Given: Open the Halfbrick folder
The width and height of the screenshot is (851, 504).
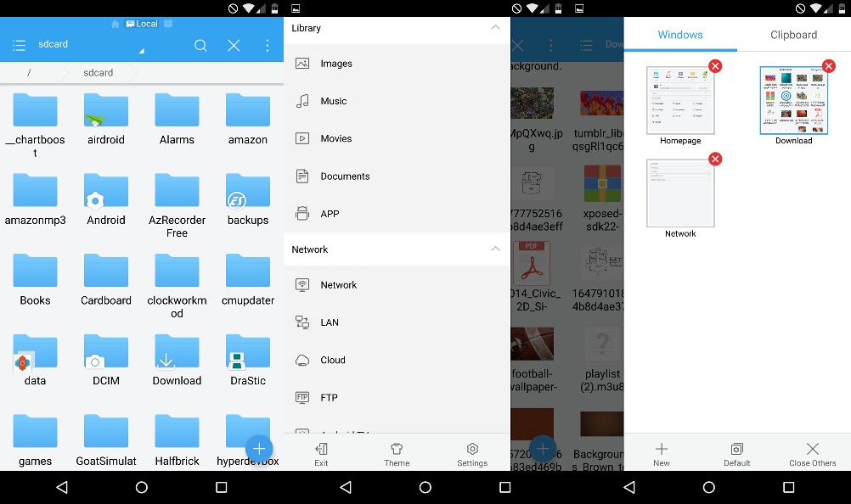Looking at the screenshot, I should coord(177,440).
